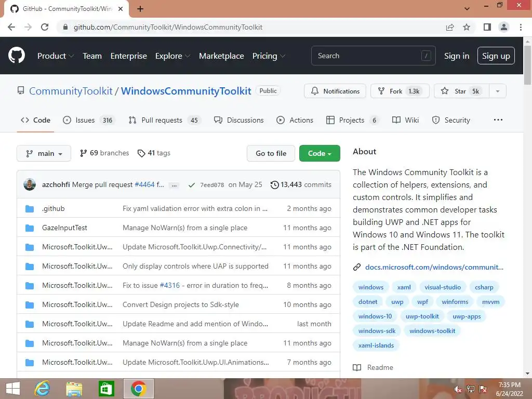Click the azchohfi avatar image
Image resolution: width=532 pixels, height=399 pixels.
30,184
